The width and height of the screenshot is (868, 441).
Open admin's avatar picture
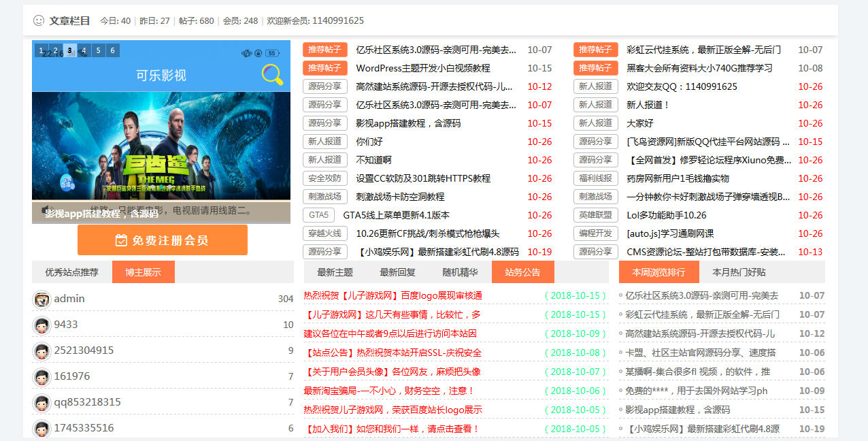point(41,299)
